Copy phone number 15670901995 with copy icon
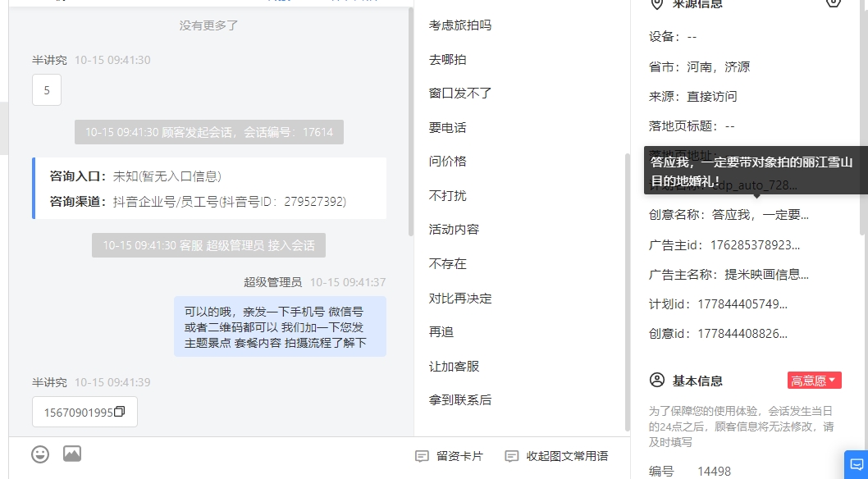 119,411
